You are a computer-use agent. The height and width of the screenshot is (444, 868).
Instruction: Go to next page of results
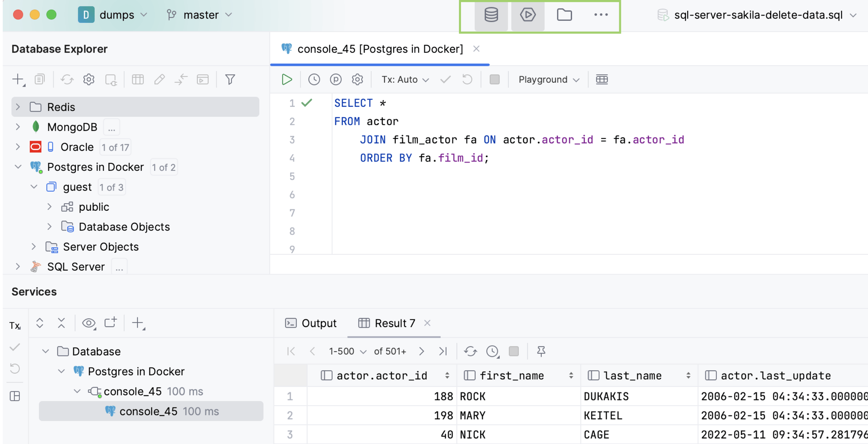(421, 351)
